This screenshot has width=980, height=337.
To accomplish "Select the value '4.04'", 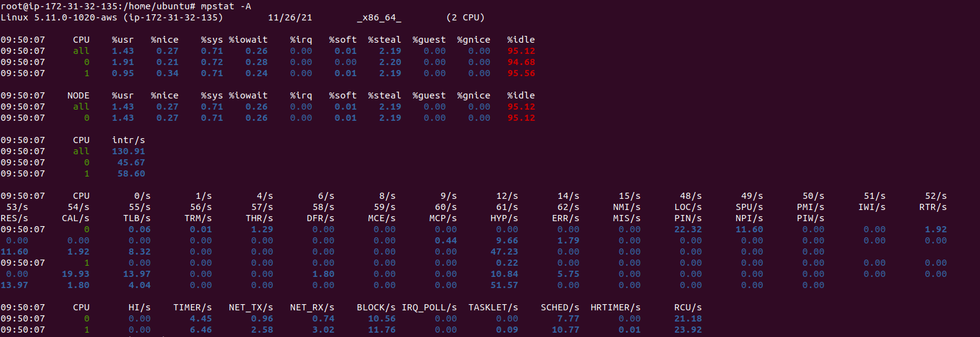I will [x=140, y=285].
